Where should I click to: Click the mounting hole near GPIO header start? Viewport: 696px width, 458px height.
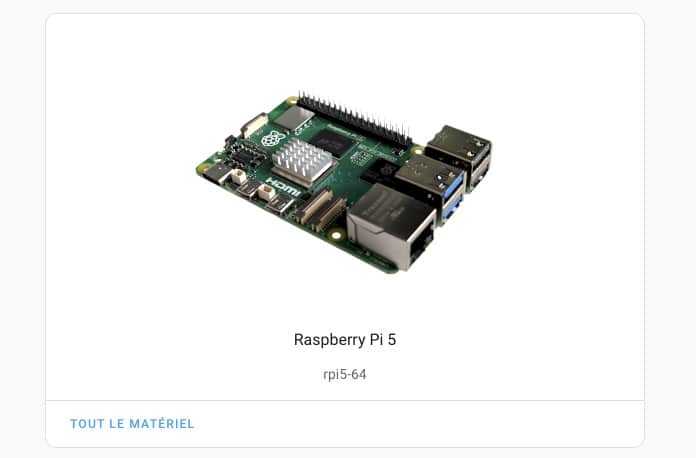(x=292, y=101)
